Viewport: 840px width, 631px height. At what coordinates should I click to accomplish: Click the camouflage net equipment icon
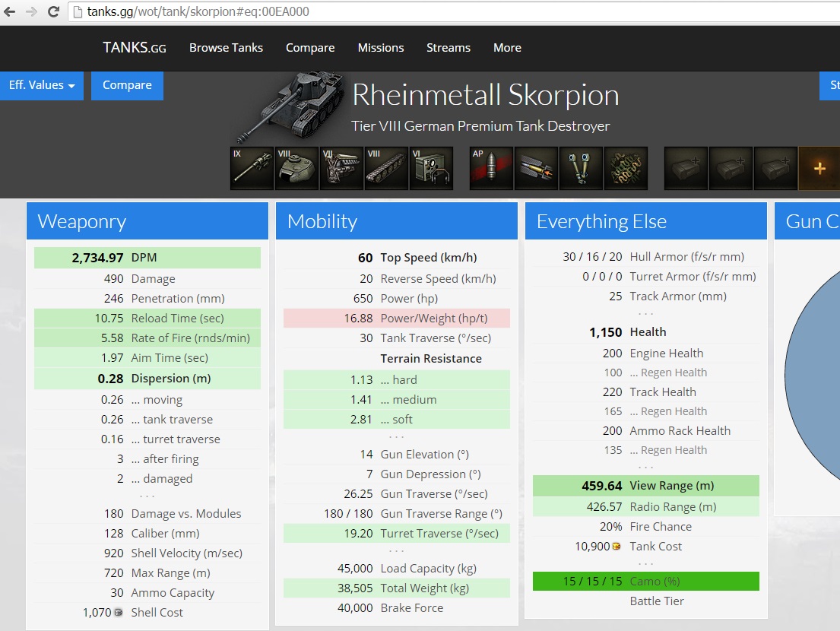[x=626, y=168]
